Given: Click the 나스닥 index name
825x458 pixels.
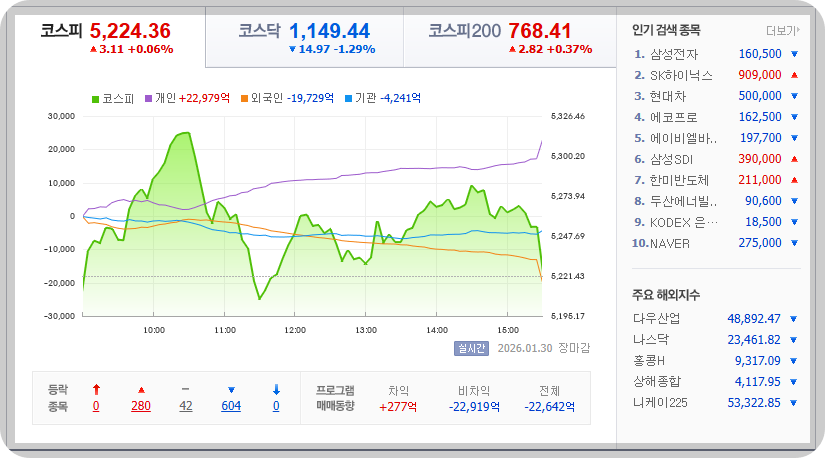Looking at the screenshot, I should coord(651,340).
